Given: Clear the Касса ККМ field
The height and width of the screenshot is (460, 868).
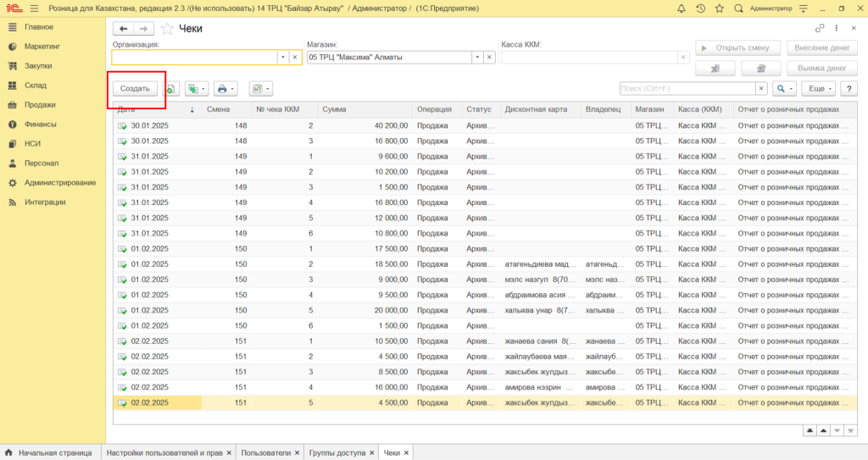Looking at the screenshot, I should point(683,57).
